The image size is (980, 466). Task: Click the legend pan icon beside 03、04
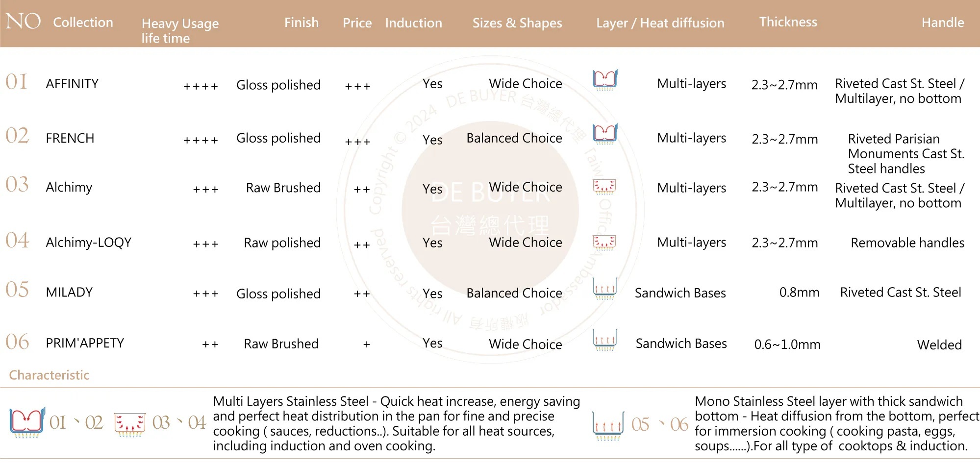click(x=130, y=424)
